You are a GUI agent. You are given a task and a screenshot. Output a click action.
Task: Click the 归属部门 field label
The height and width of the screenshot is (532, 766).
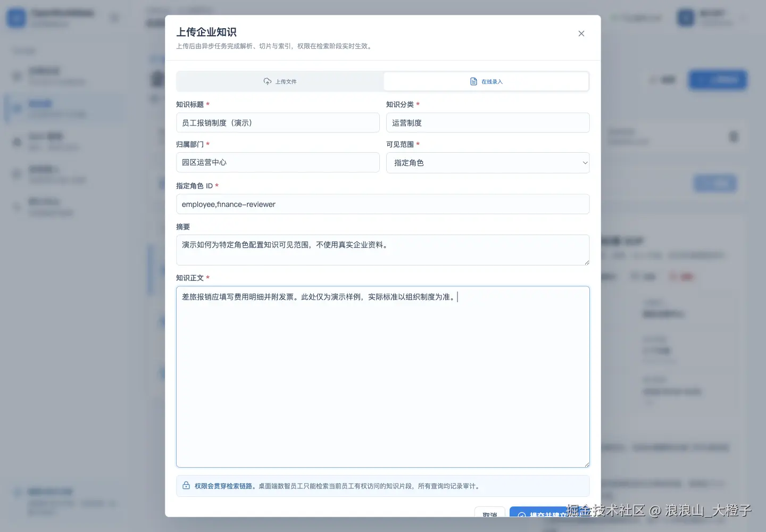pyautogui.click(x=190, y=144)
